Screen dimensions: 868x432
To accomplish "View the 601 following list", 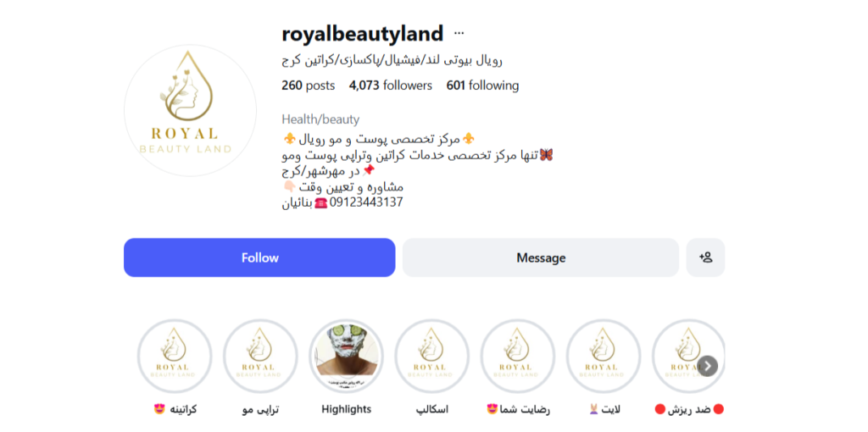I will pos(482,86).
